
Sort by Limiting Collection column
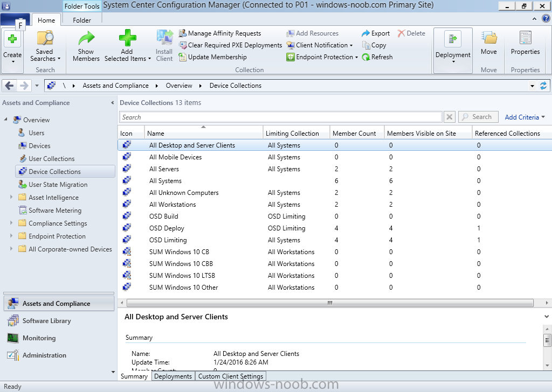(x=296, y=133)
